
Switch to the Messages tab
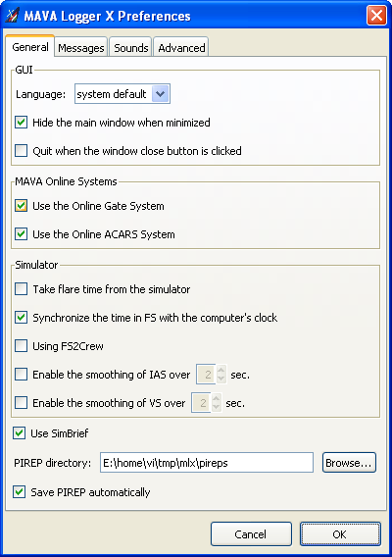click(81, 48)
